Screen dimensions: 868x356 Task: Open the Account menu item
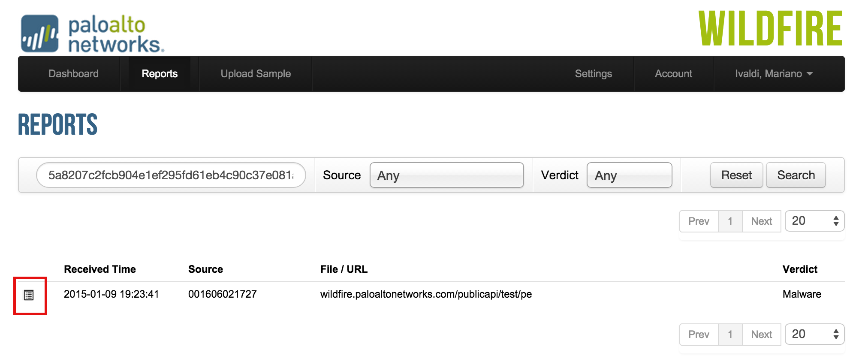(x=673, y=74)
